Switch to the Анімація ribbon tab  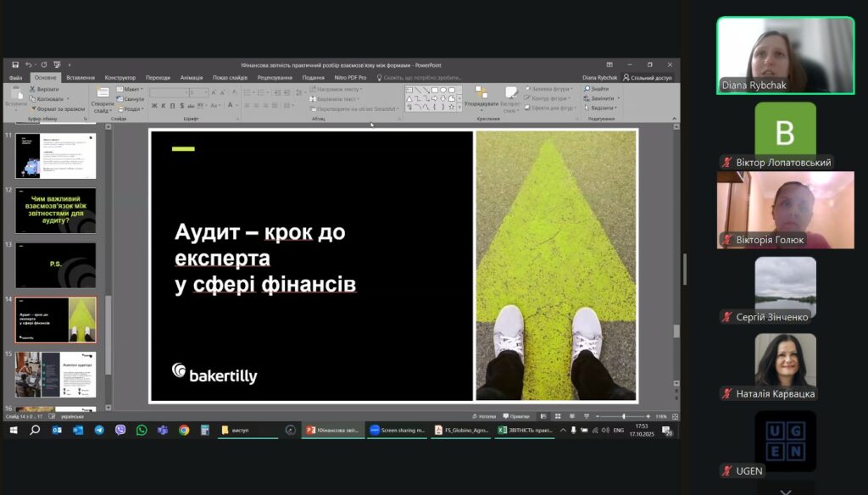coord(192,77)
